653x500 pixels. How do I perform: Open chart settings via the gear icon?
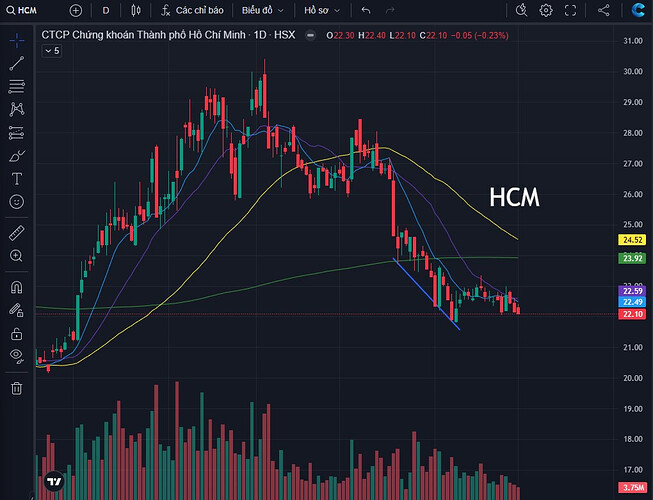click(x=546, y=10)
